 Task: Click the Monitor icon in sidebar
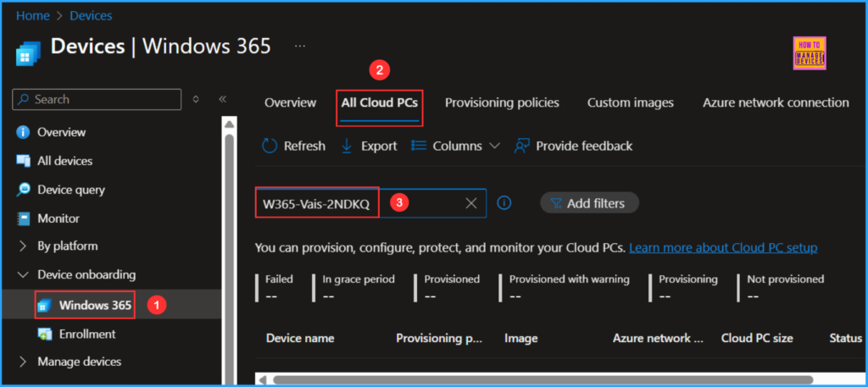[23, 218]
